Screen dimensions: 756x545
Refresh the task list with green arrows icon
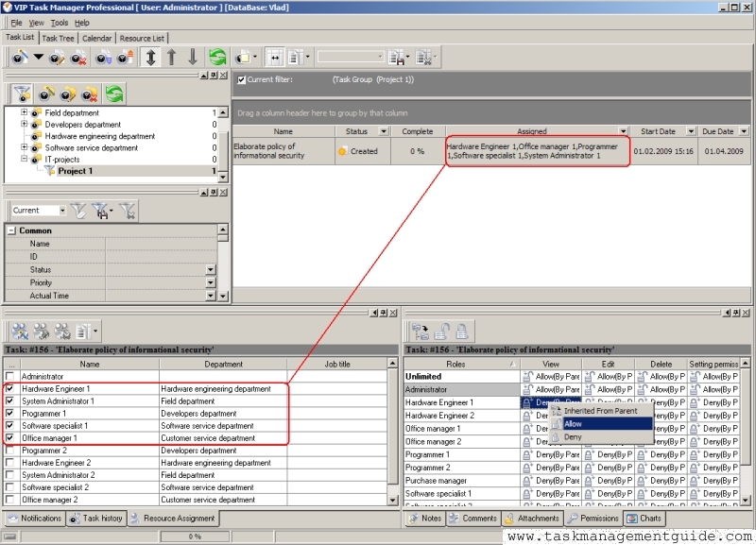click(217, 58)
